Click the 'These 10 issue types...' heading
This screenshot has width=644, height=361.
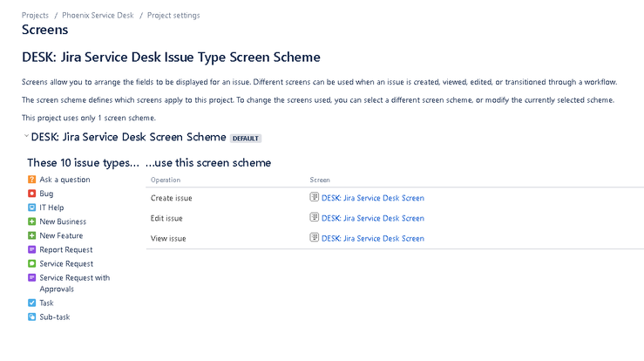(x=84, y=163)
